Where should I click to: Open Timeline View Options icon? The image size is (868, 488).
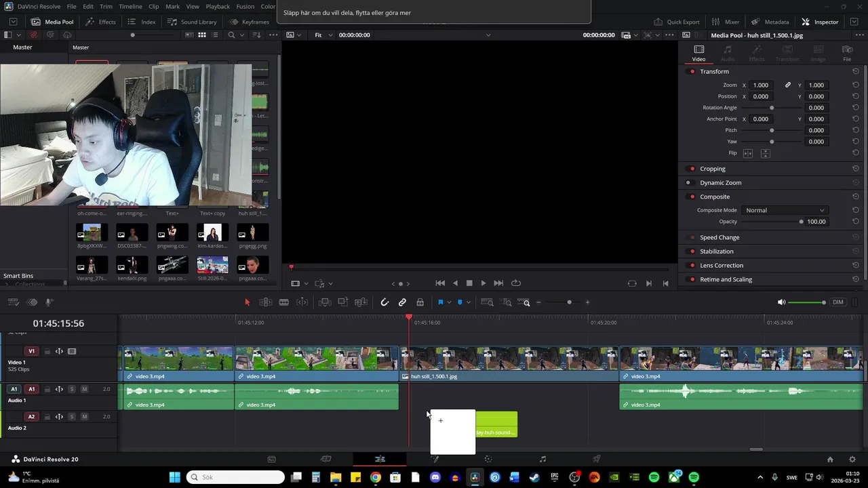pyautogui.click(x=13, y=302)
